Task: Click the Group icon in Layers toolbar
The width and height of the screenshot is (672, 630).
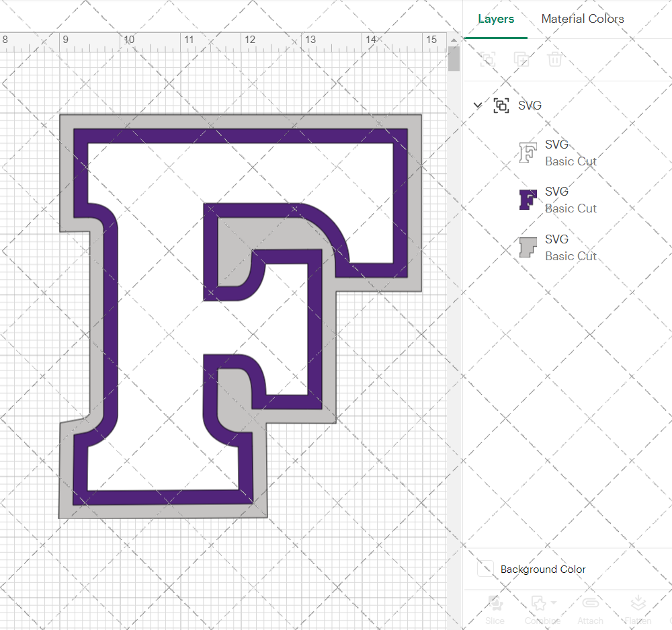Action: pyautogui.click(x=488, y=59)
